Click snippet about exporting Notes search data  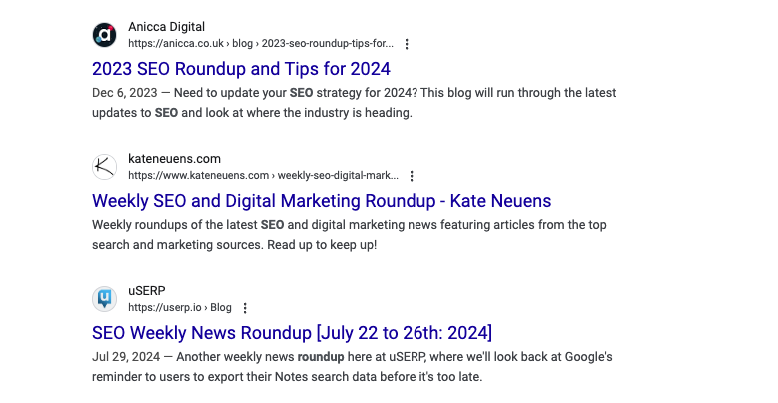352,367
